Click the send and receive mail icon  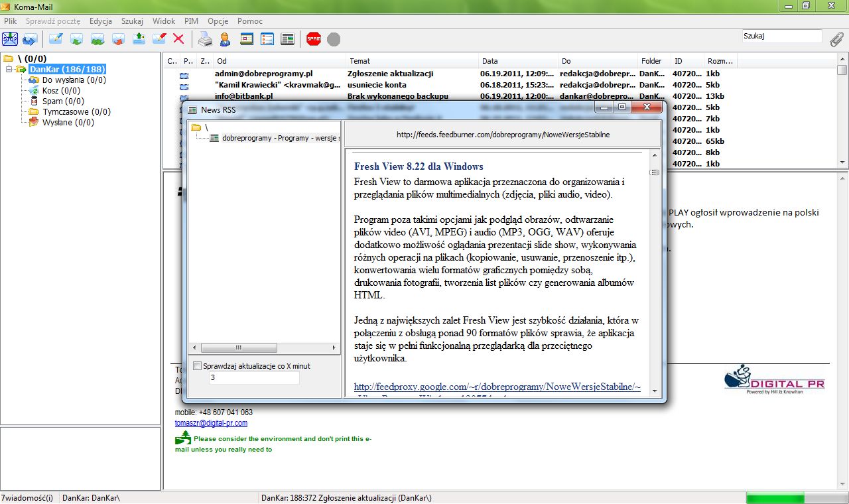tap(30, 39)
